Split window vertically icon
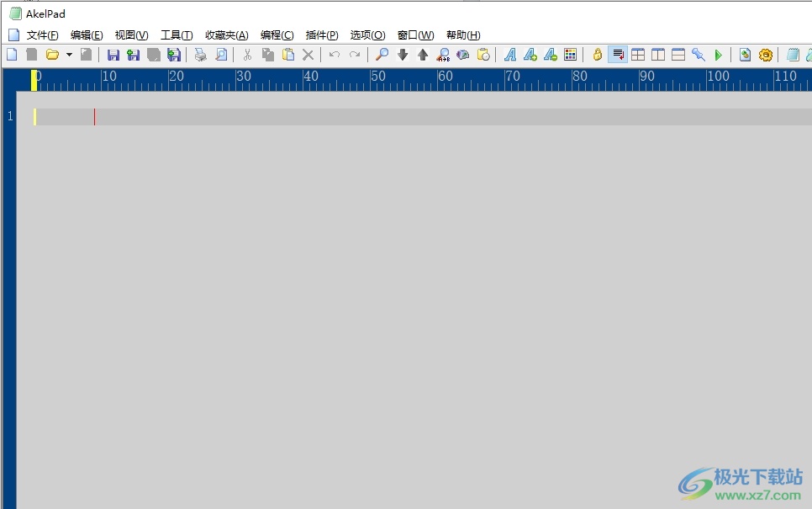Image resolution: width=812 pixels, height=509 pixels. click(x=658, y=55)
